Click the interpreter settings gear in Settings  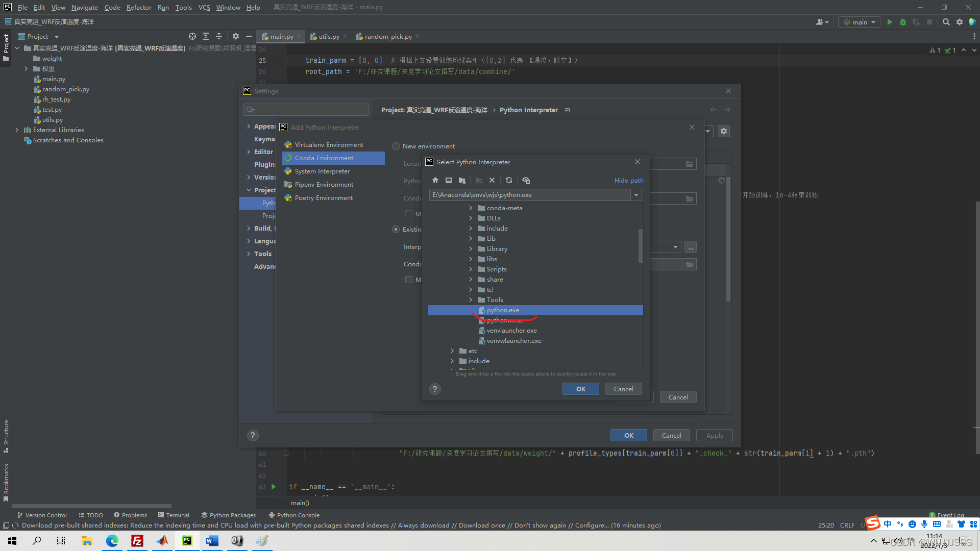724,131
